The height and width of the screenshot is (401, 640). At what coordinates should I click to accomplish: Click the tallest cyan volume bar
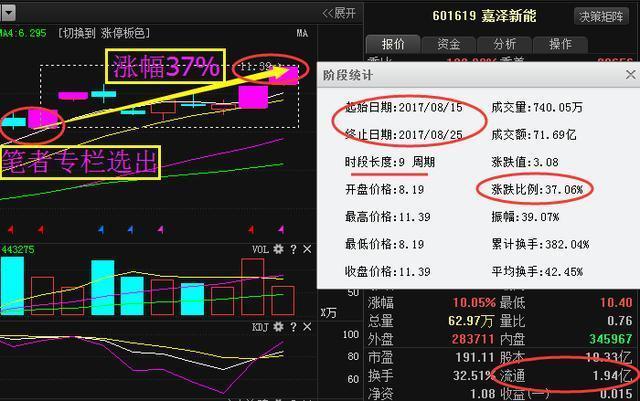[12, 286]
